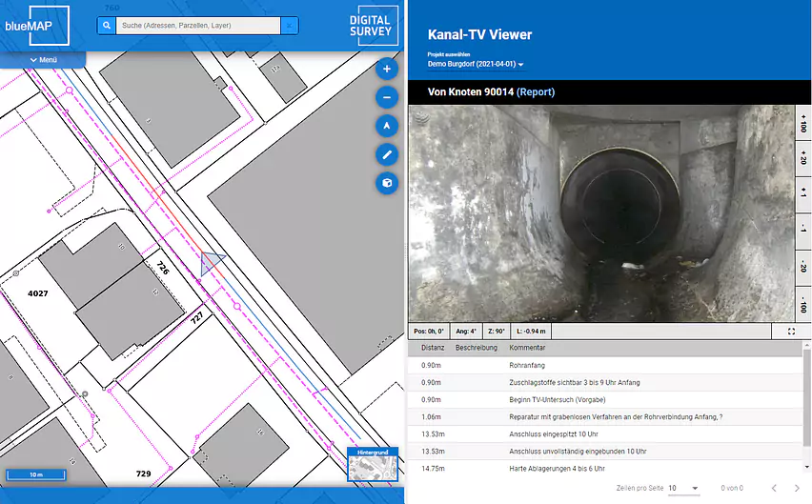Go to previous page of table
This screenshot has width=812, height=504.
click(x=774, y=489)
